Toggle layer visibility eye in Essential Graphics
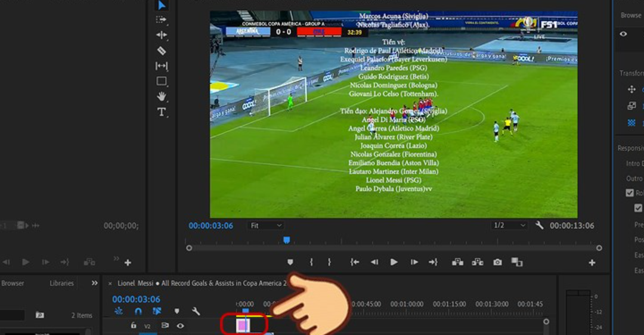Viewport: 644px width, 335px height. 623,34
